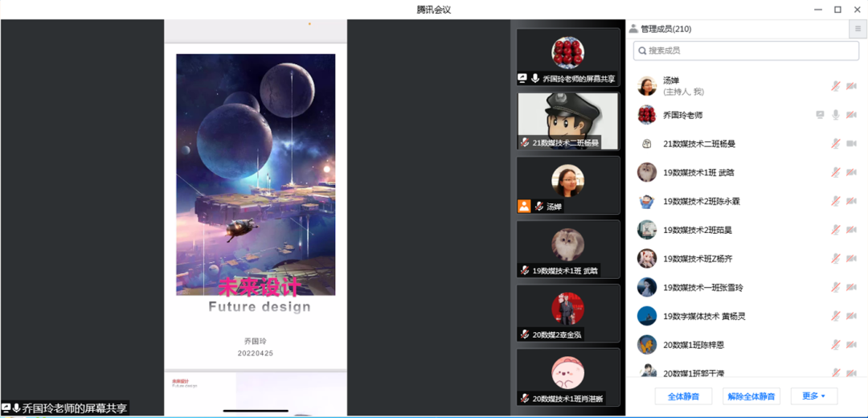Click the 解除全体静音 button
The width and height of the screenshot is (868, 418).
pyautogui.click(x=751, y=396)
